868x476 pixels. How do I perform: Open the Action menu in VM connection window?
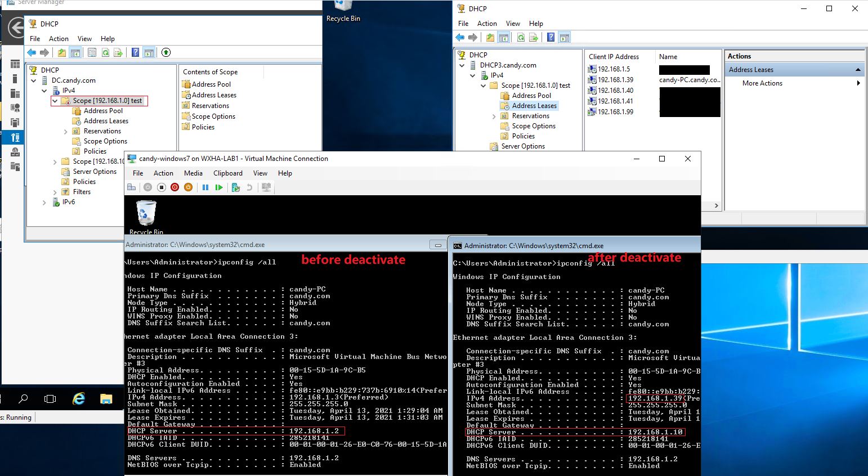(x=163, y=173)
